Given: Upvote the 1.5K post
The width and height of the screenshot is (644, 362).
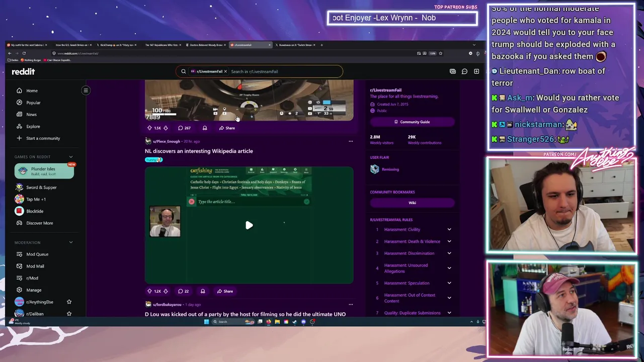Looking at the screenshot, I should point(149,128).
